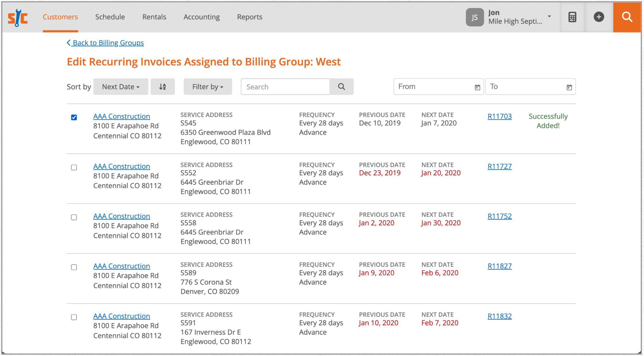Check the invoice for service address S552
644x356 pixels.
click(74, 167)
